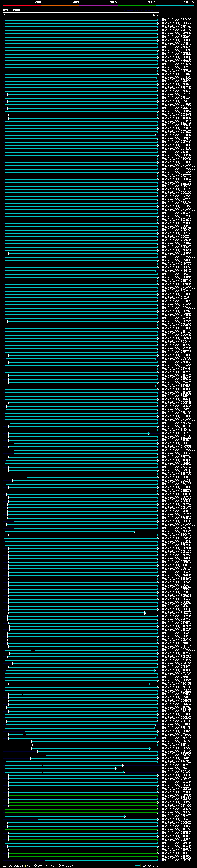
Task: Select the UniRef100_C6TG91 label
Action: (177, 104)
